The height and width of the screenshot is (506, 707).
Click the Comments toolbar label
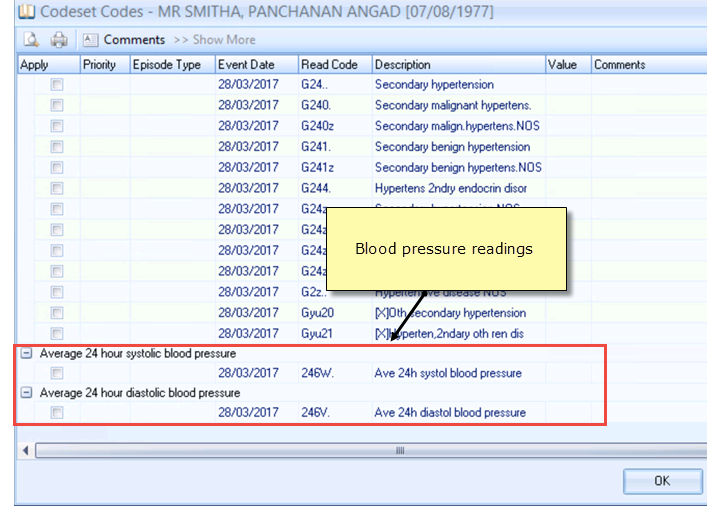click(134, 40)
